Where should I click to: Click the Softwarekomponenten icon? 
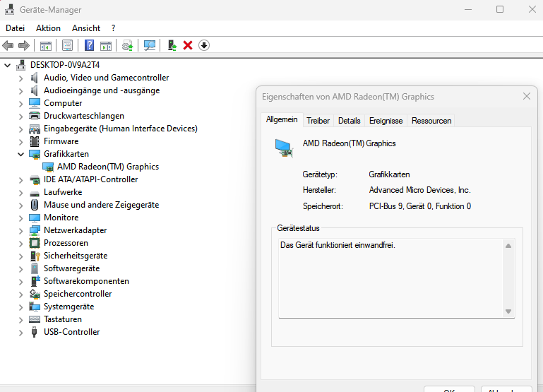pyautogui.click(x=35, y=281)
